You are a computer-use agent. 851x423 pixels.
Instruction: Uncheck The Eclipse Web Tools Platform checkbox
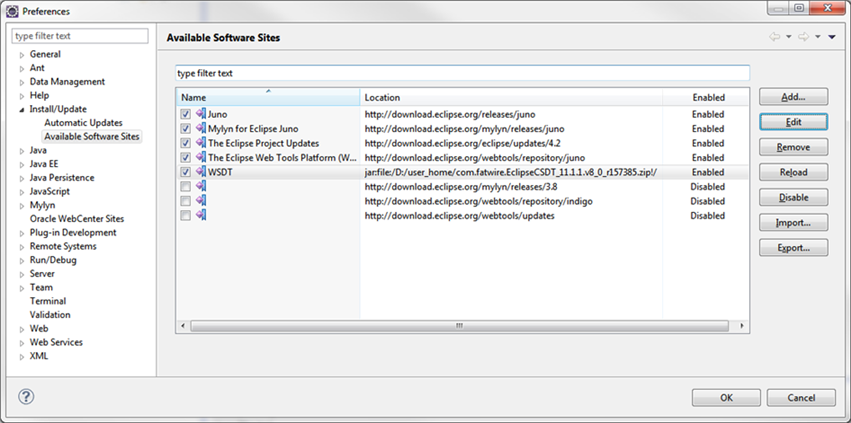tap(186, 157)
